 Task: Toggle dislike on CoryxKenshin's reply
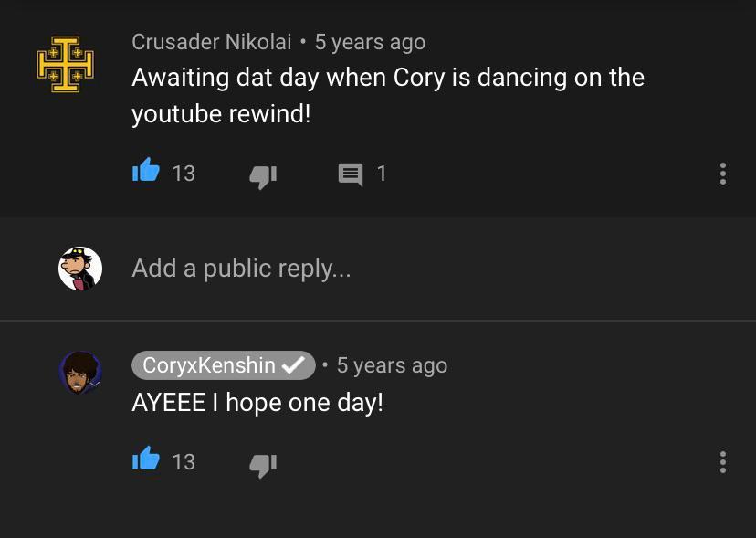point(263,464)
